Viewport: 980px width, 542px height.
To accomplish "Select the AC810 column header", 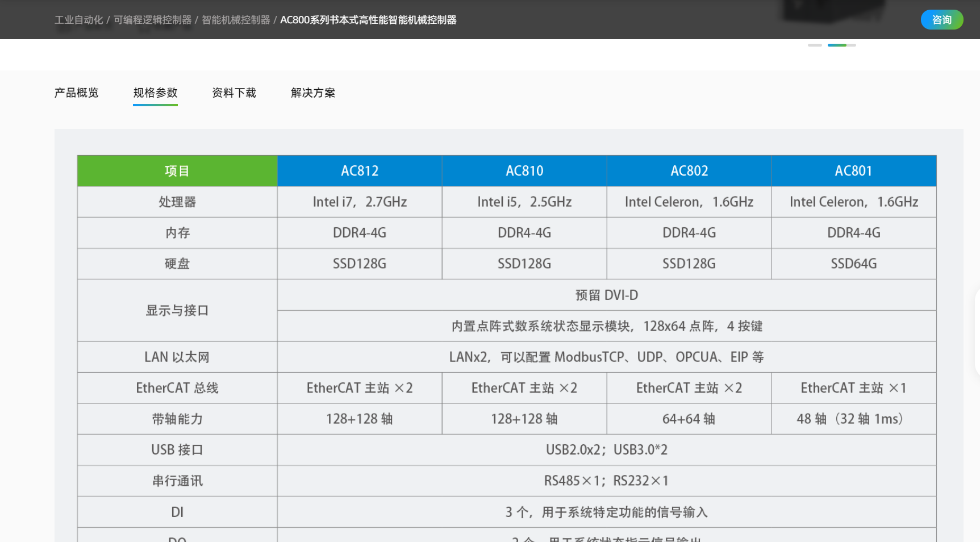I will click(x=524, y=171).
